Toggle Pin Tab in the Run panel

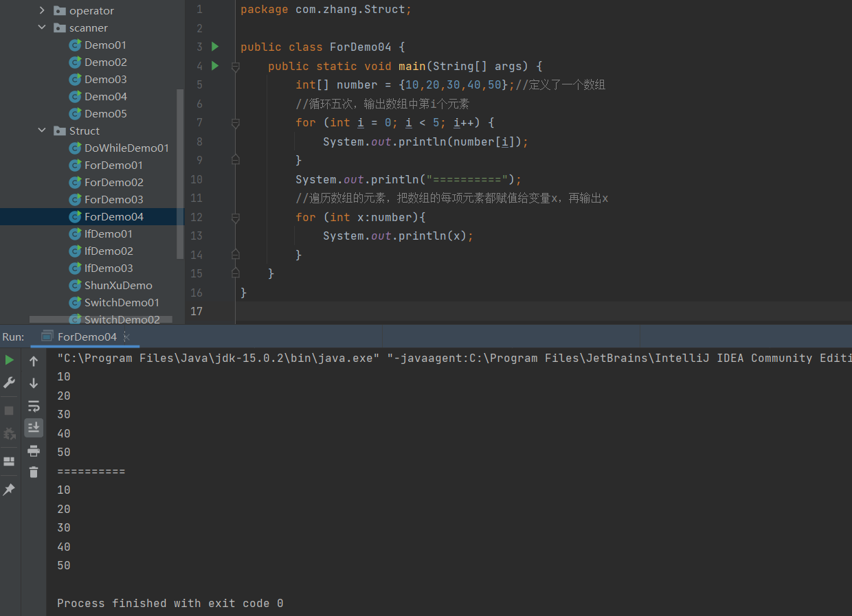point(9,489)
